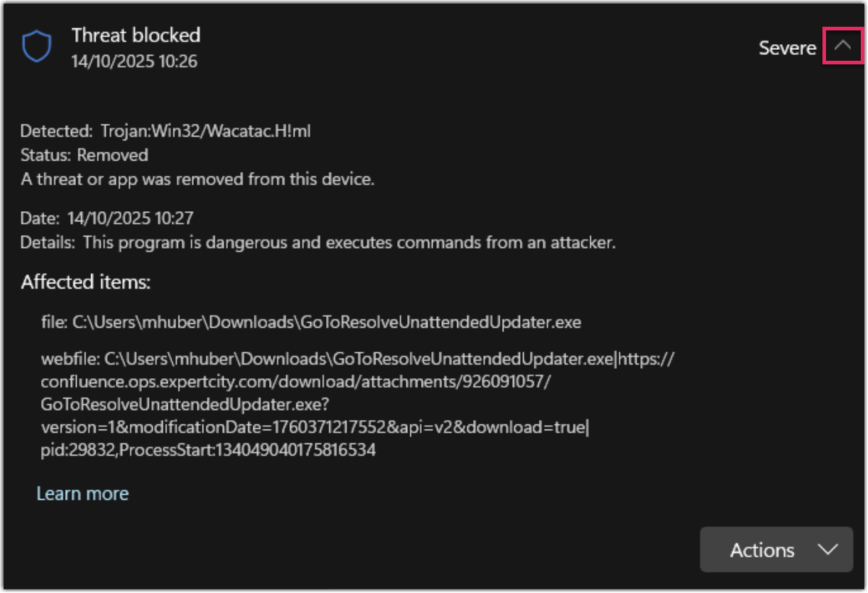Collapse the threat details with the chevron
Viewport: 868px width, 593px height.
point(843,46)
